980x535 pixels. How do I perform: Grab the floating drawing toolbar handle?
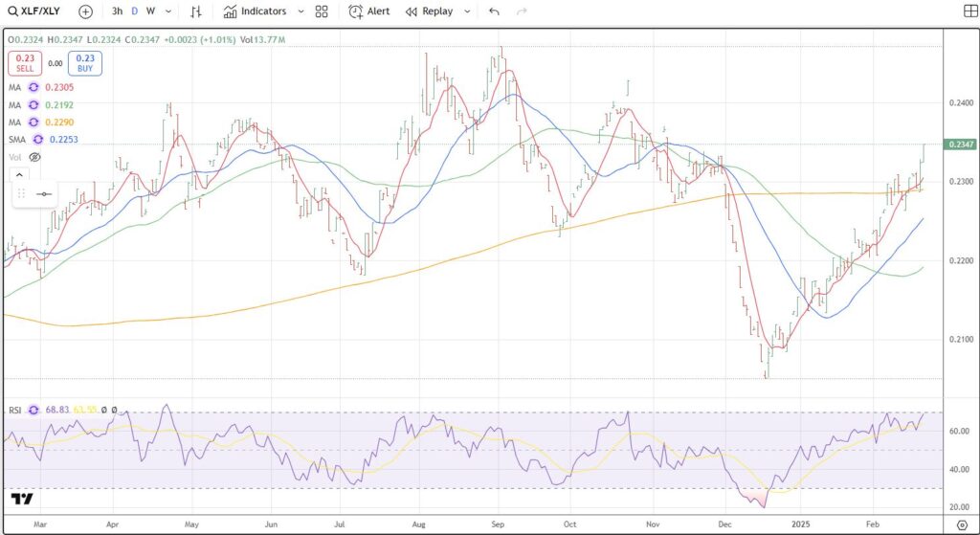(21, 193)
